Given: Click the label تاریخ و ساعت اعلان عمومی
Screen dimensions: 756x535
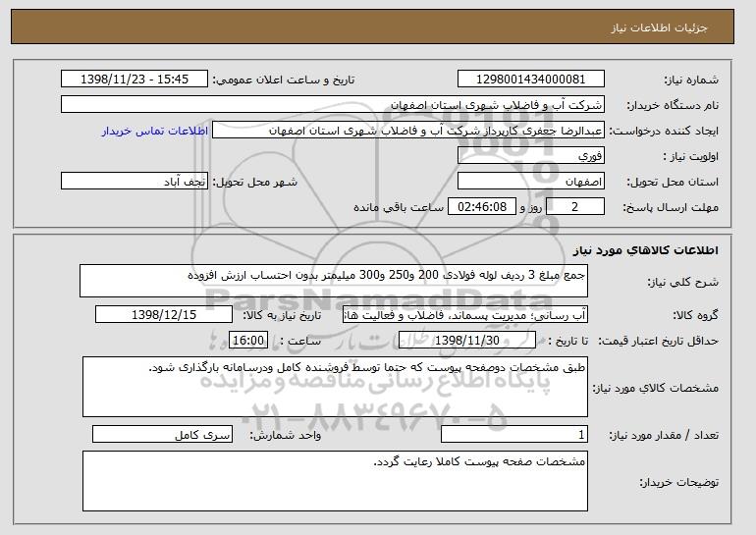Looking at the screenshot, I should [284, 80].
